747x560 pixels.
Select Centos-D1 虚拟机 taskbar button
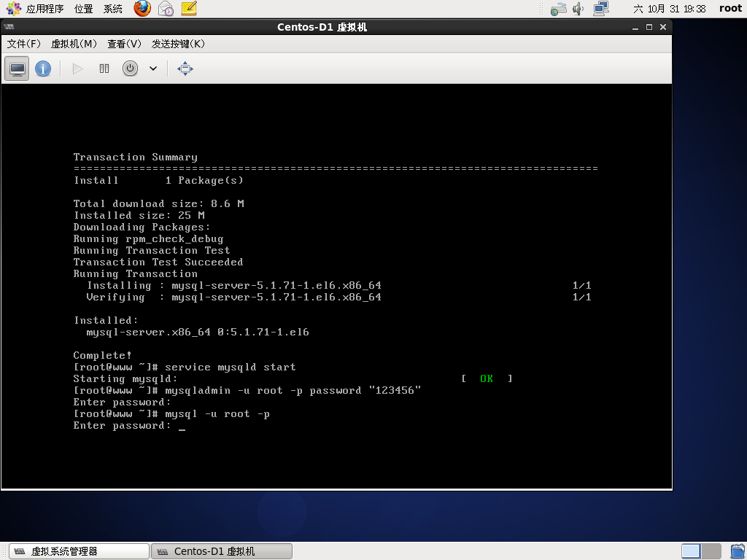pyautogui.click(x=222, y=551)
